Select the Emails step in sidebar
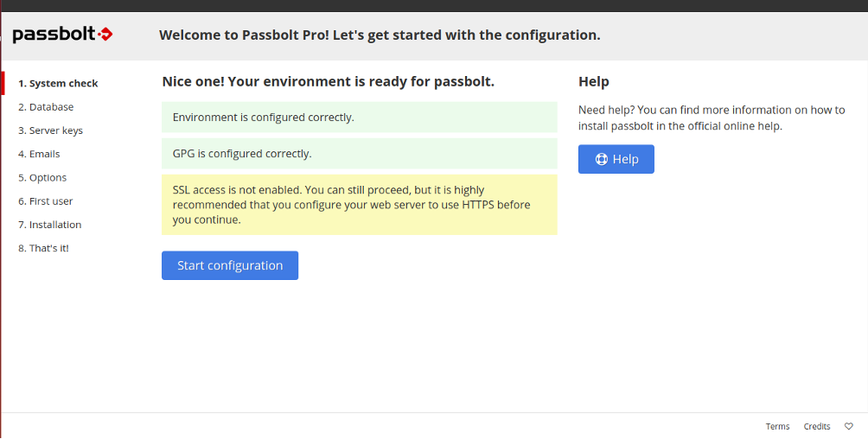Viewport: 868px width, 439px height. click(x=39, y=154)
